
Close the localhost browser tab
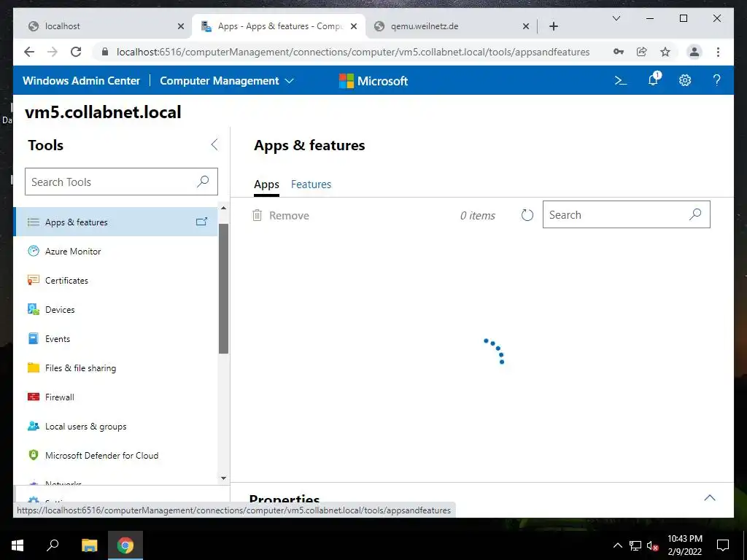(181, 26)
